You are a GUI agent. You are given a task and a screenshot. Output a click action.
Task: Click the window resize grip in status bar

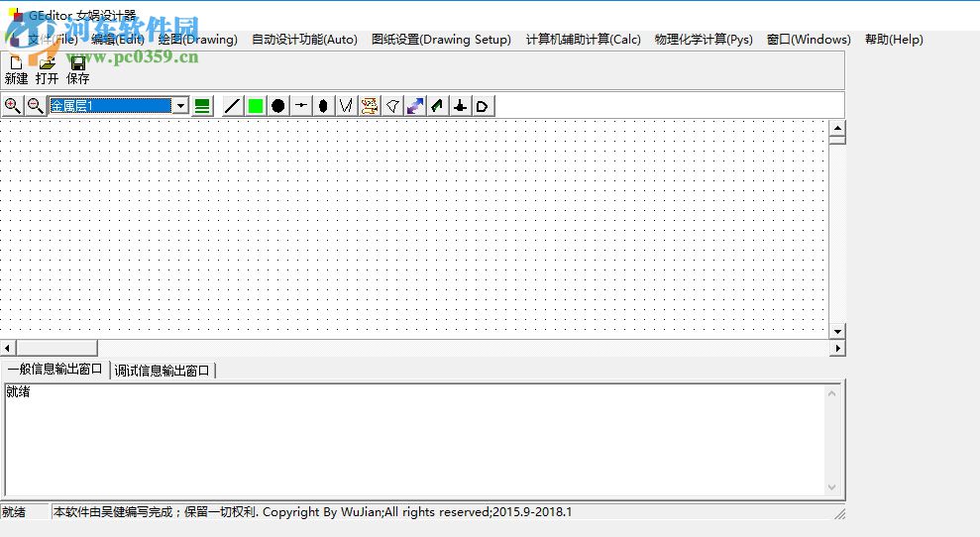coord(839,514)
